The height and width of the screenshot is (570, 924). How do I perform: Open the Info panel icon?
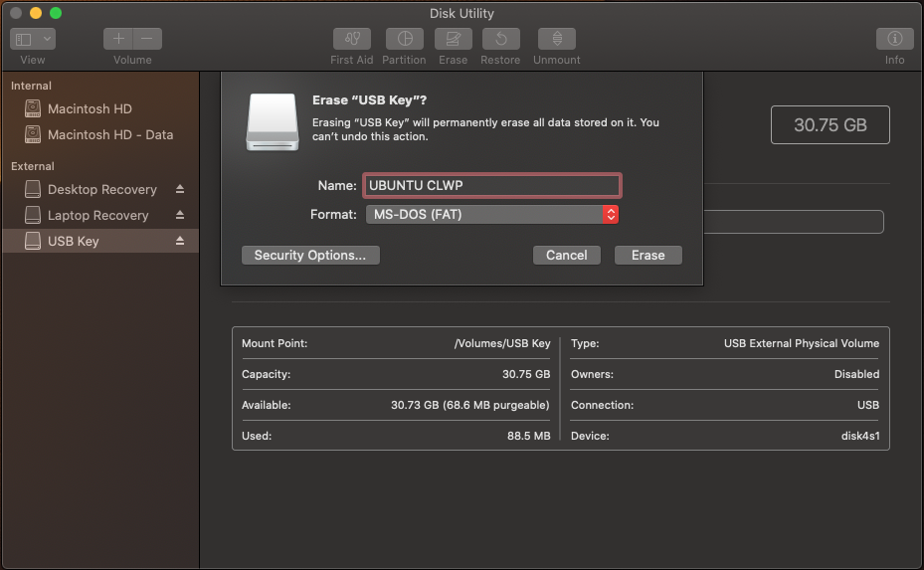(x=894, y=39)
